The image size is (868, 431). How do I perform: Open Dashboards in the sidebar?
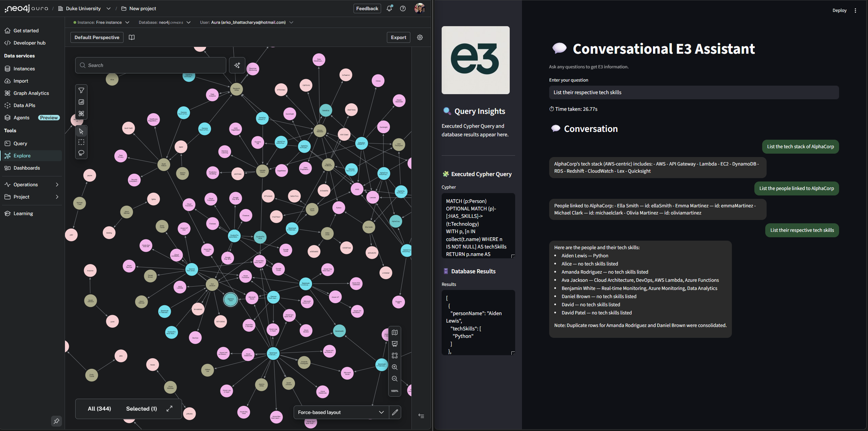click(27, 168)
